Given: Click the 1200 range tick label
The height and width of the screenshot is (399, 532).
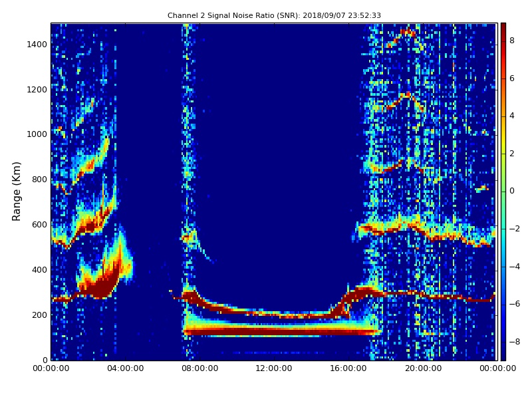Looking at the screenshot, I should click(x=37, y=90).
